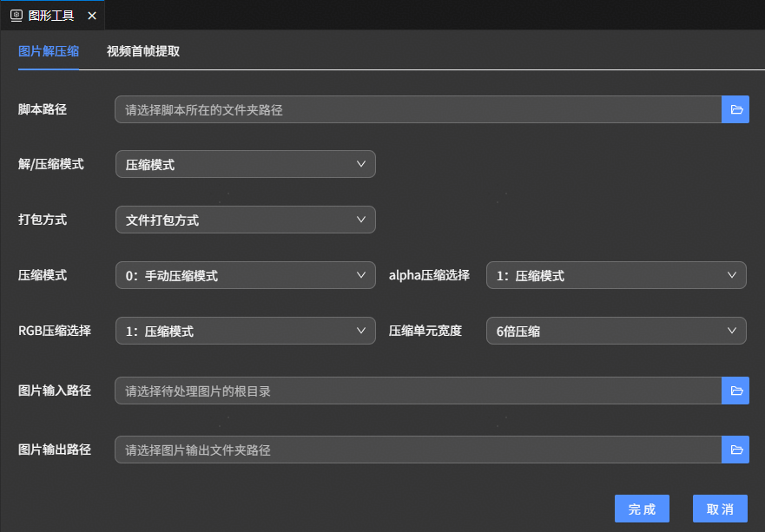Switch to the 图片解压缩 tab

point(49,51)
